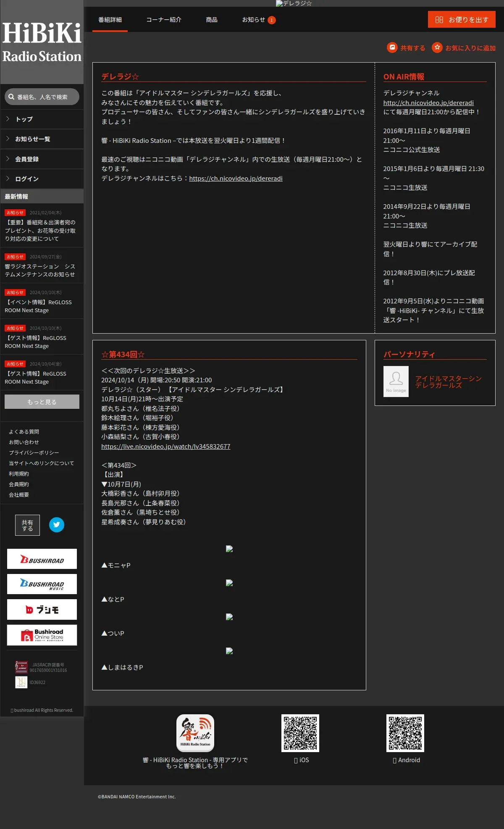Open the よくある質問 link
The width and height of the screenshot is (504, 829).
tap(24, 432)
